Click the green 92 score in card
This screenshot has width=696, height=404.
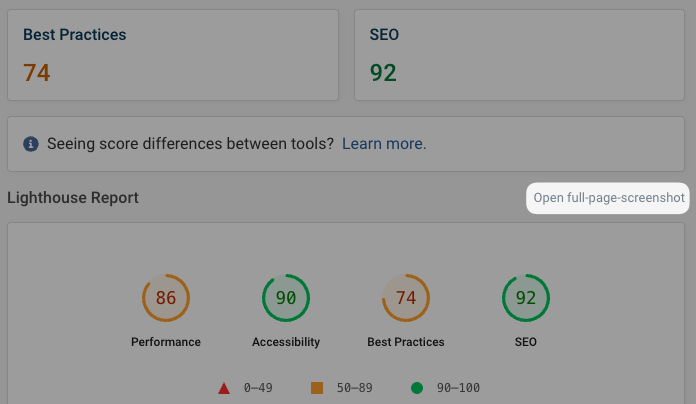(x=383, y=73)
